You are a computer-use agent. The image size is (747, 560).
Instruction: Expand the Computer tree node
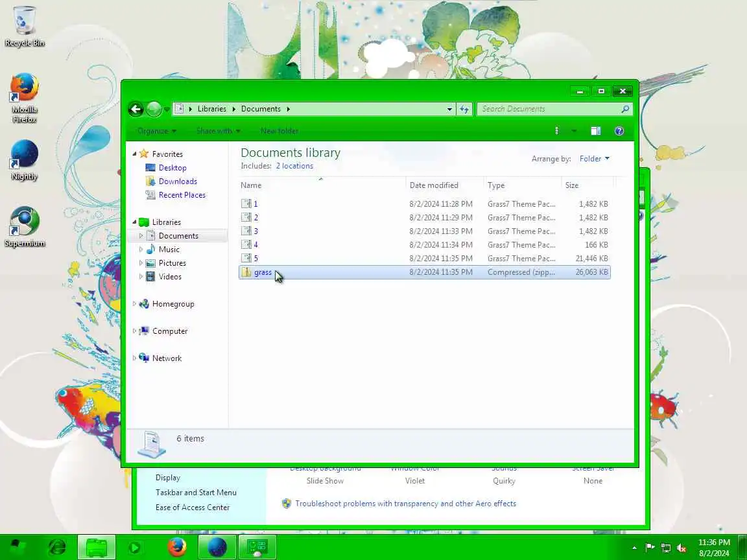134,331
